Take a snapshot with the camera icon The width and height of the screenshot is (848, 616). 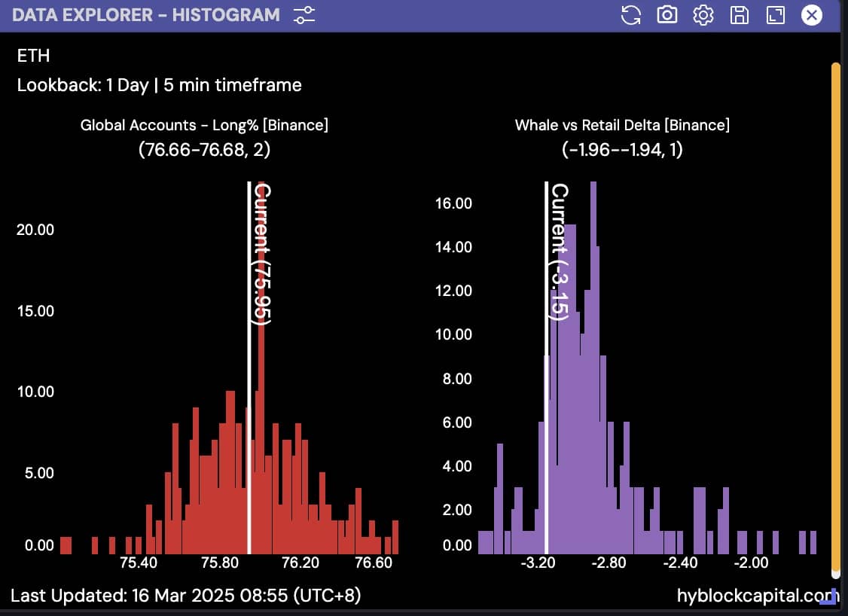point(667,15)
